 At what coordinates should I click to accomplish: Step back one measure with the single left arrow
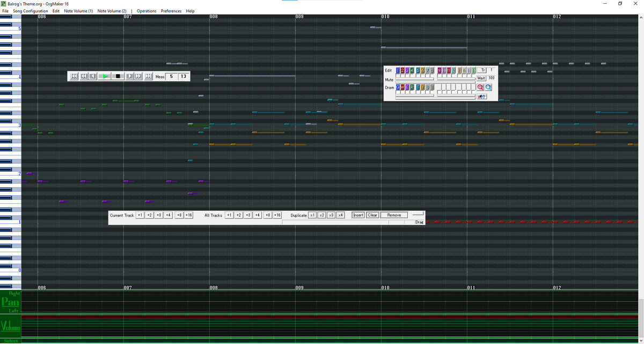tap(93, 76)
